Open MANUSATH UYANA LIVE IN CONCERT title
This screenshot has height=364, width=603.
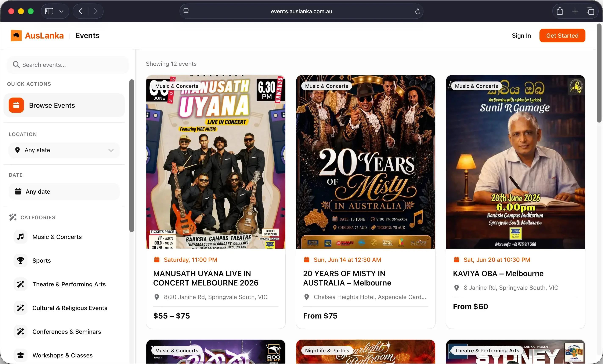pos(206,278)
